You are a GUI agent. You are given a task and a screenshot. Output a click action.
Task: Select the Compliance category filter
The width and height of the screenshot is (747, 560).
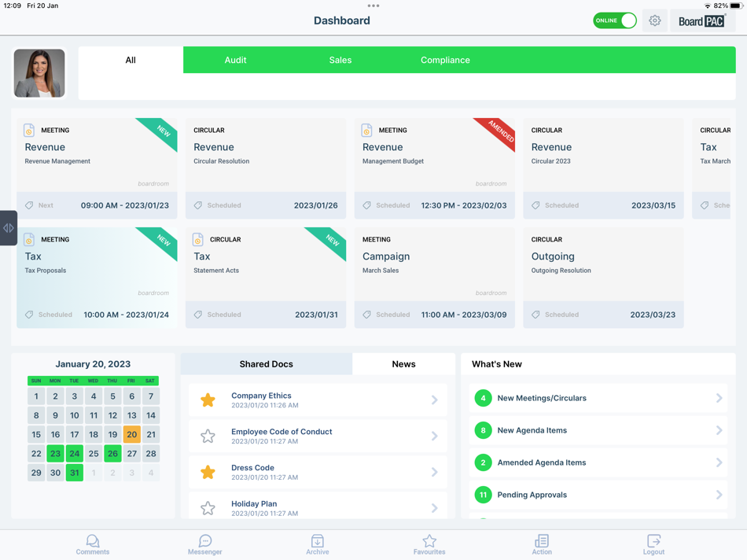445,60
